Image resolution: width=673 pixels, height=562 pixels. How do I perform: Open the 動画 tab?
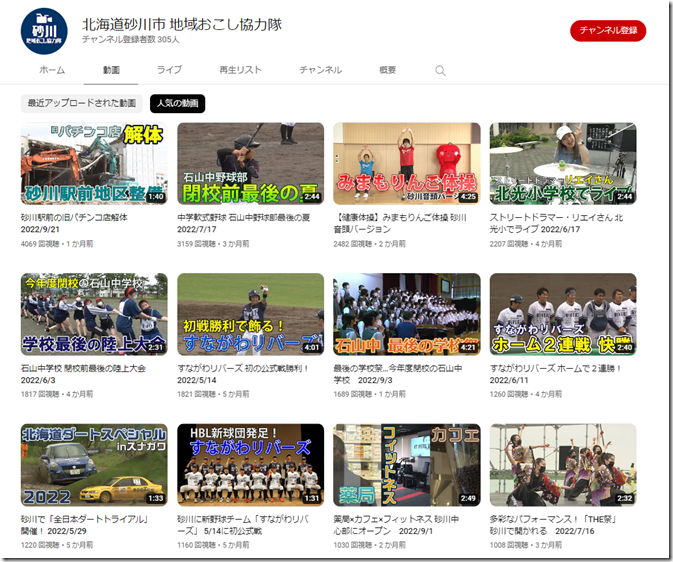pos(111,70)
